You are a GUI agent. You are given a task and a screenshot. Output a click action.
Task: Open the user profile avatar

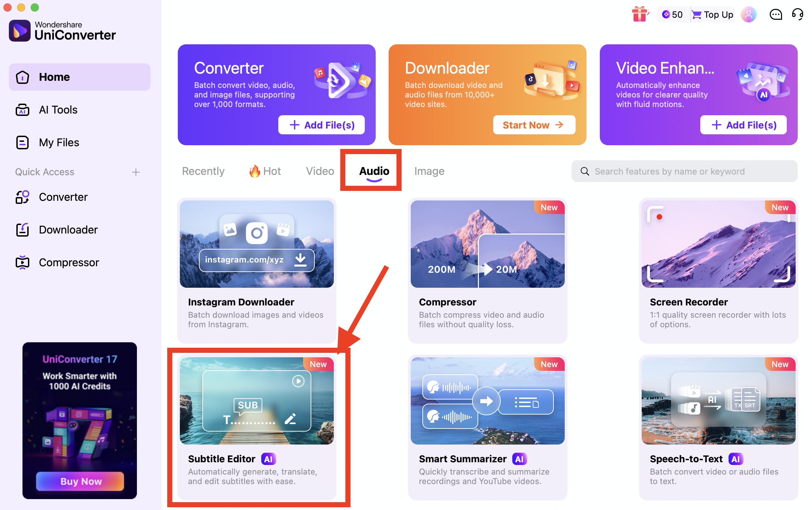[748, 15]
